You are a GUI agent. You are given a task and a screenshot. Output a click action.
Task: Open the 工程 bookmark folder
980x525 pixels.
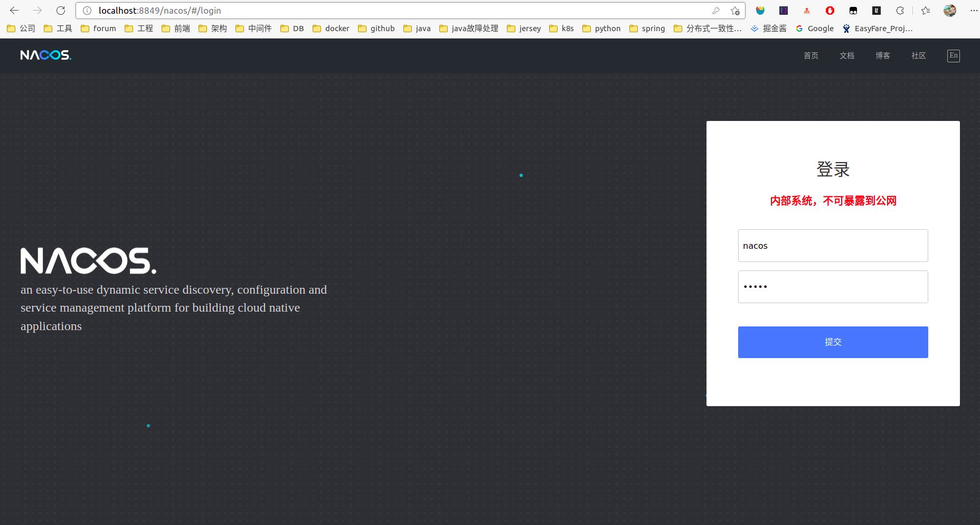coord(139,29)
